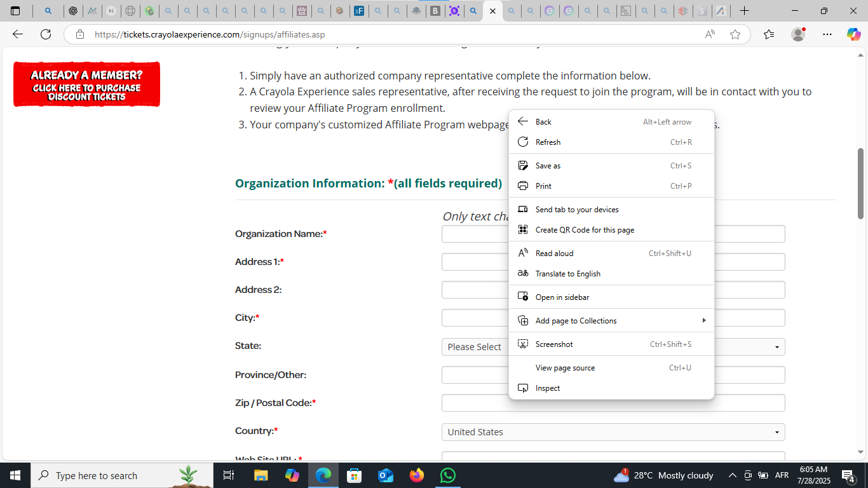The image size is (868, 488).
Task: Switch to the tab with B icon
Action: coord(435,11)
